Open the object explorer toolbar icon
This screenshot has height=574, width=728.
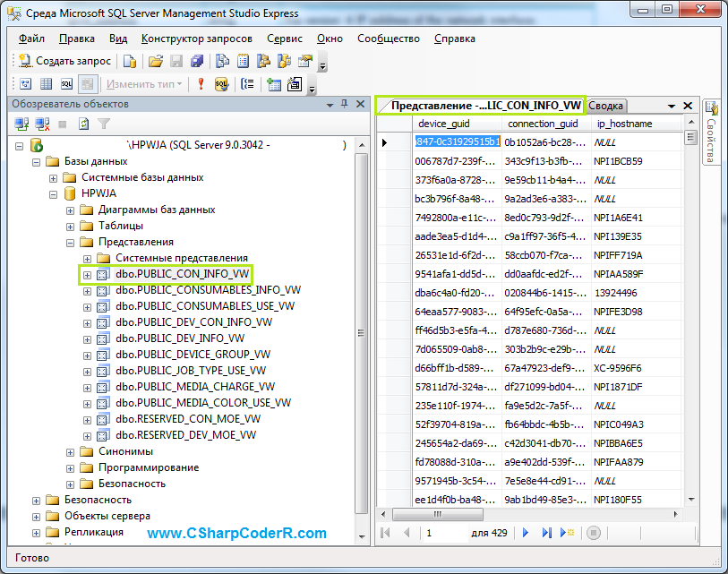click(264, 61)
